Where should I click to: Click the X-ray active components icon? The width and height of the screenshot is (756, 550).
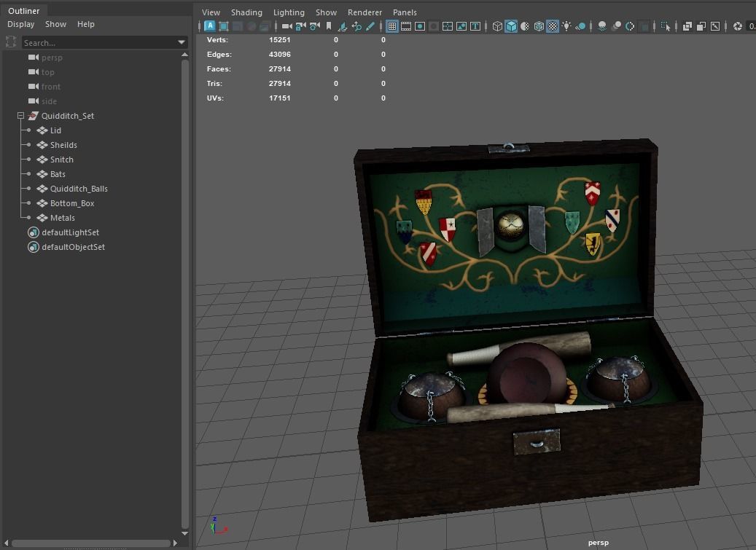click(701, 26)
